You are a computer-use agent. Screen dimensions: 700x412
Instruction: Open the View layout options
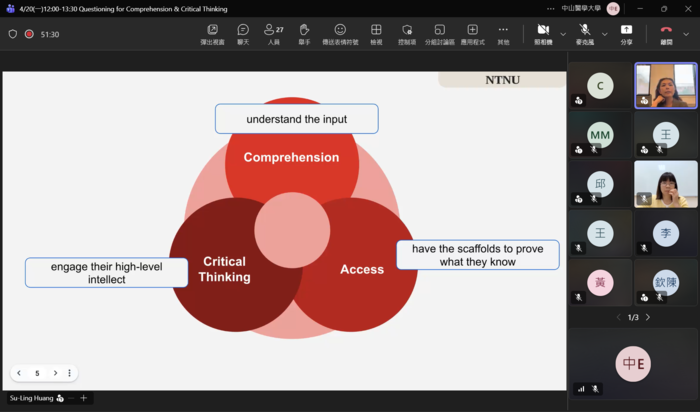(376, 33)
